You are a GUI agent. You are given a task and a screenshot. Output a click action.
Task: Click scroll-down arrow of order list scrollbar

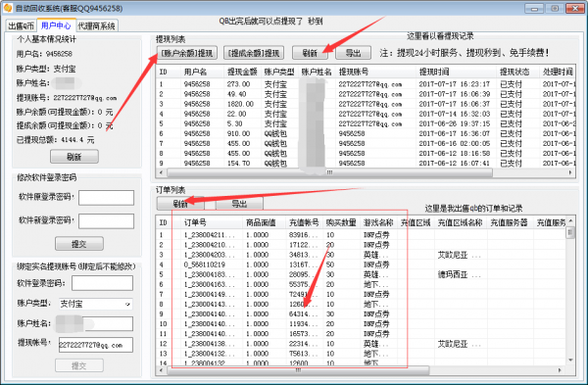pos(570,361)
